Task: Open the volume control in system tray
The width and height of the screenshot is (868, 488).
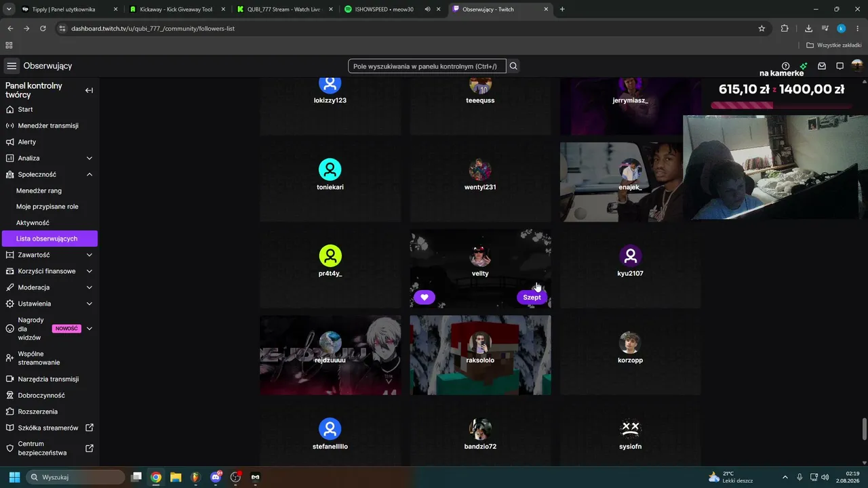Action: point(825,477)
